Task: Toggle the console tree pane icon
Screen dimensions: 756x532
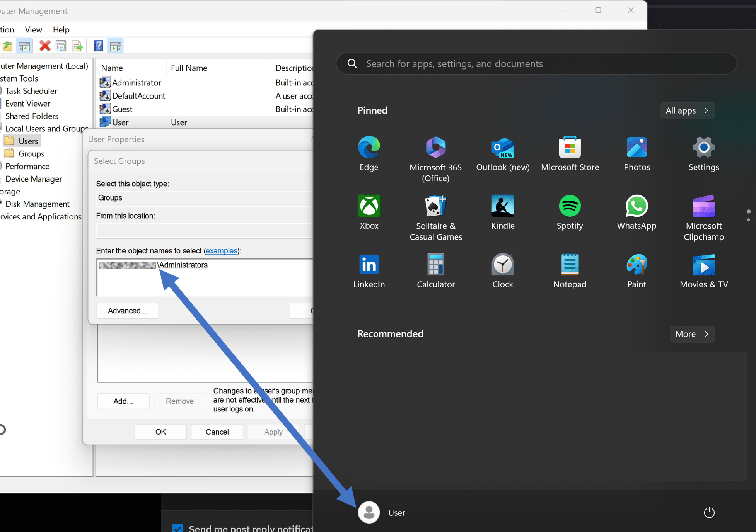Action: click(24, 46)
